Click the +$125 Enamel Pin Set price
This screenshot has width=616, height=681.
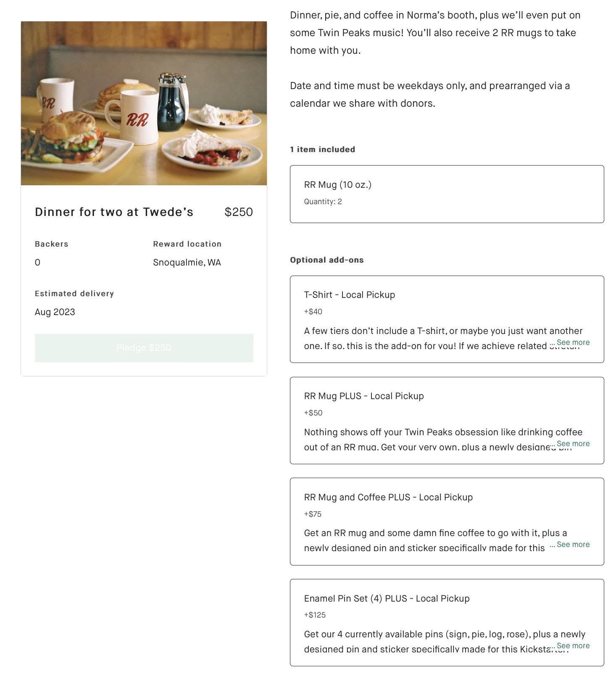pos(315,615)
